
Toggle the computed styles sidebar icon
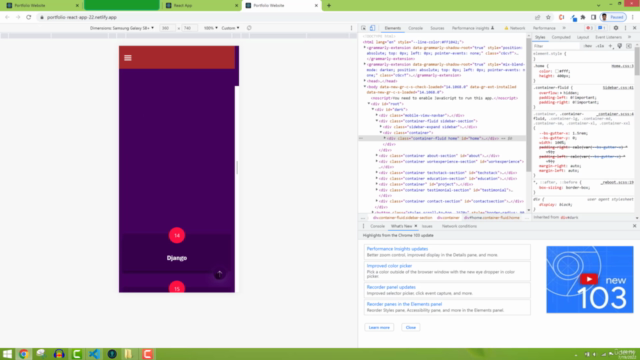point(629,46)
